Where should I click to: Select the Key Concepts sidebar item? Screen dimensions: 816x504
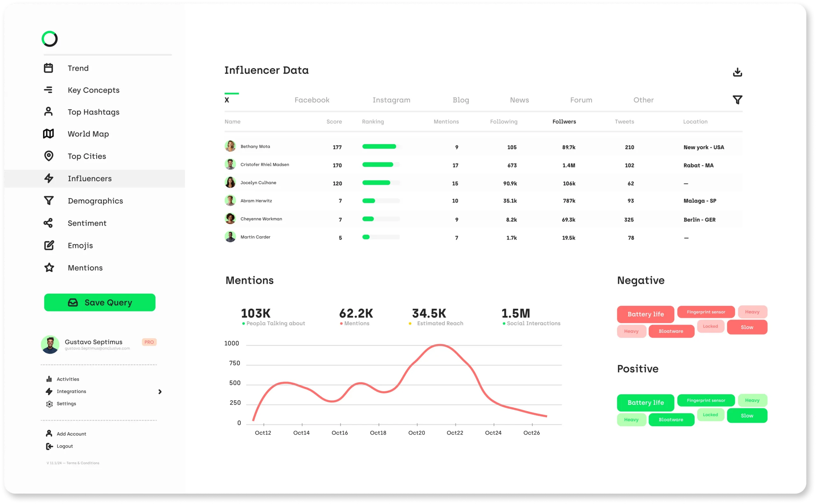pyautogui.click(x=93, y=90)
